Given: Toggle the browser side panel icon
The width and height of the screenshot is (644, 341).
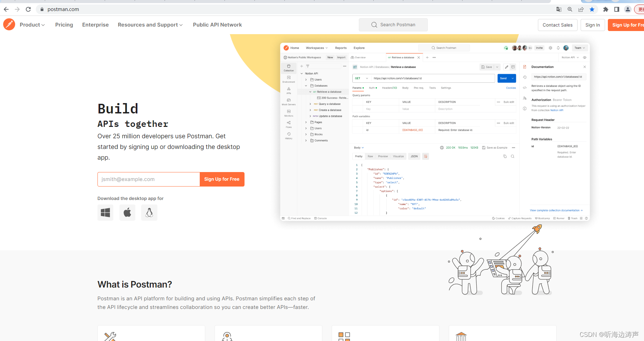Looking at the screenshot, I should (x=617, y=9).
